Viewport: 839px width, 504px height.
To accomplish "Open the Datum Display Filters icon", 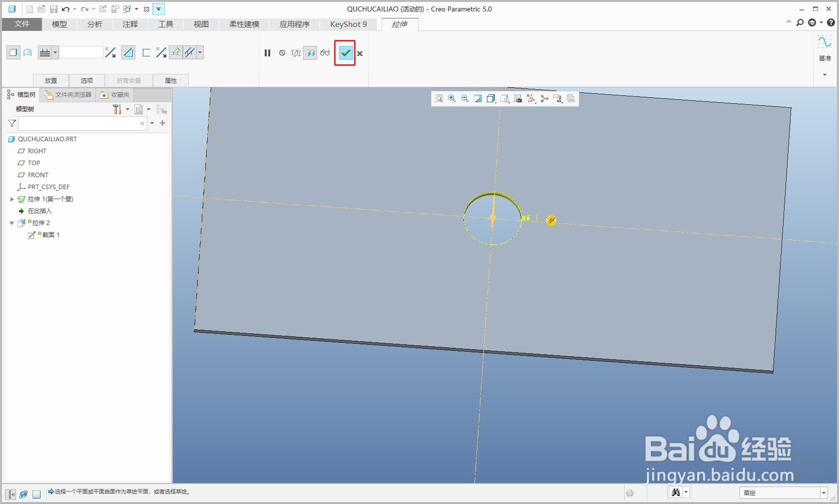I will coord(531,99).
